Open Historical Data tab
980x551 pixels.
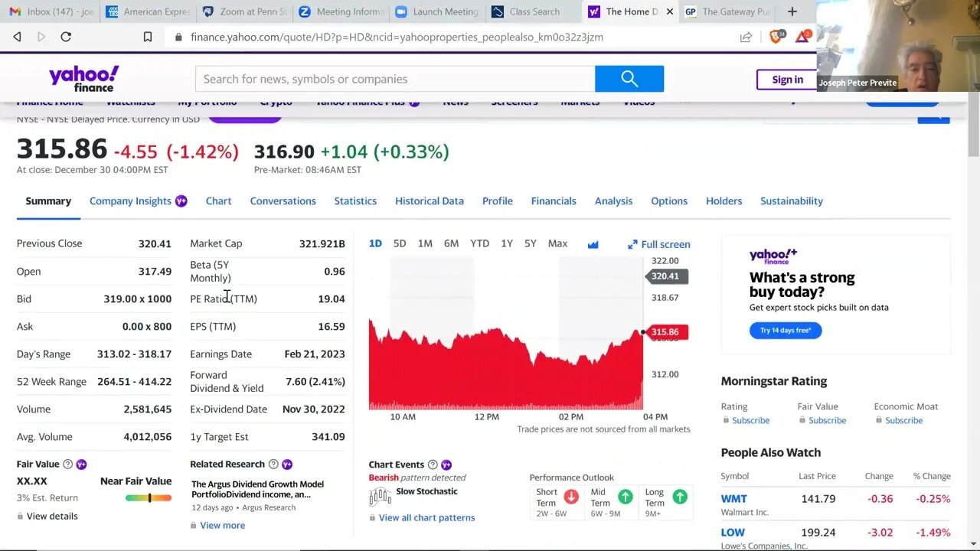click(430, 201)
